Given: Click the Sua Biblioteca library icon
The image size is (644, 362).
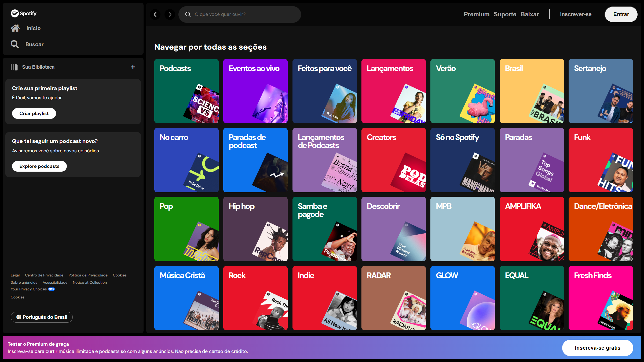Looking at the screenshot, I should tap(14, 67).
